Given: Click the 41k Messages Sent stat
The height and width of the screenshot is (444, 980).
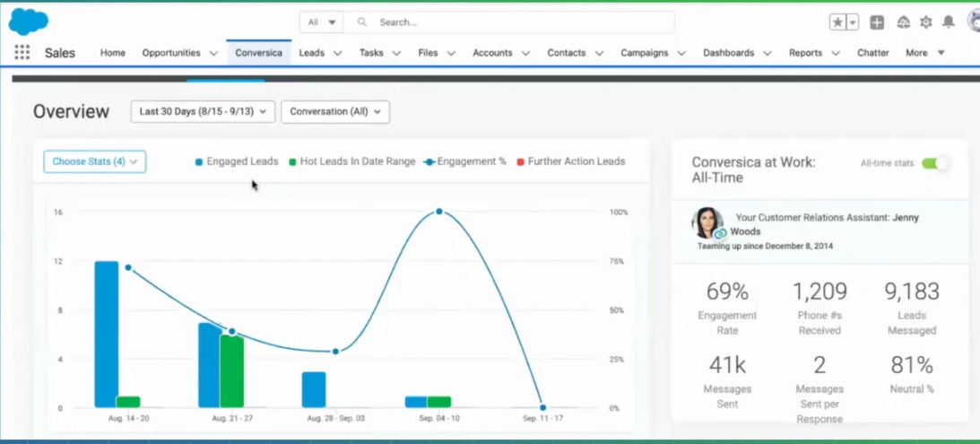Looking at the screenshot, I should [x=727, y=381].
